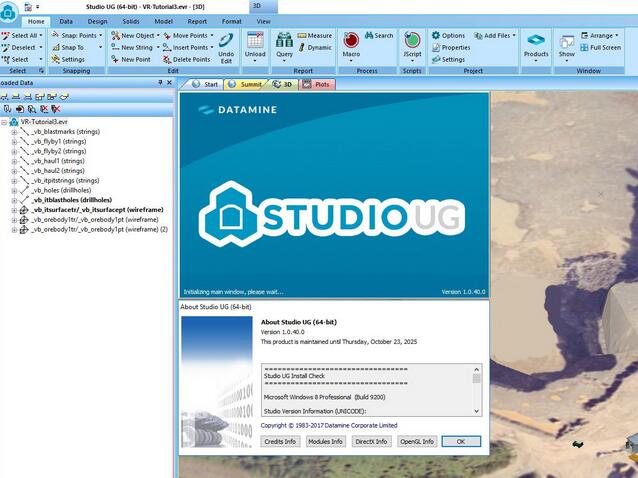Image resolution: width=638 pixels, height=478 pixels.
Task: Click the OpenGL Info button
Action: click(x=417, y=441)
